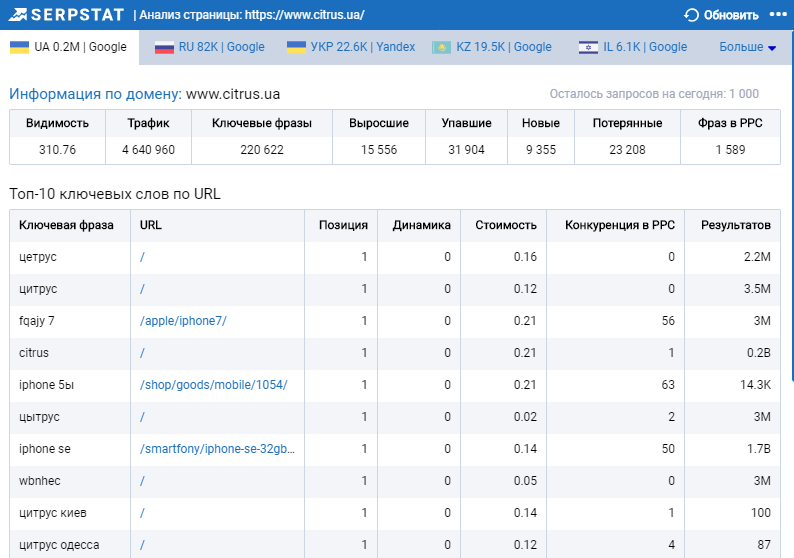Click the Ключевые фразы value 220 622
The height and width of the screenshot is (558, 794).
[262, 150]
